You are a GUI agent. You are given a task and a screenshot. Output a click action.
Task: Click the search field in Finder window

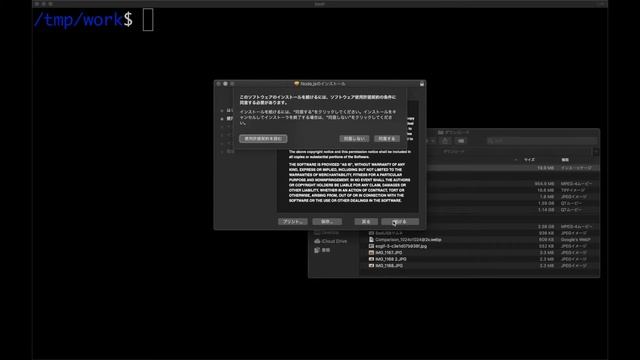click(541, 141)
